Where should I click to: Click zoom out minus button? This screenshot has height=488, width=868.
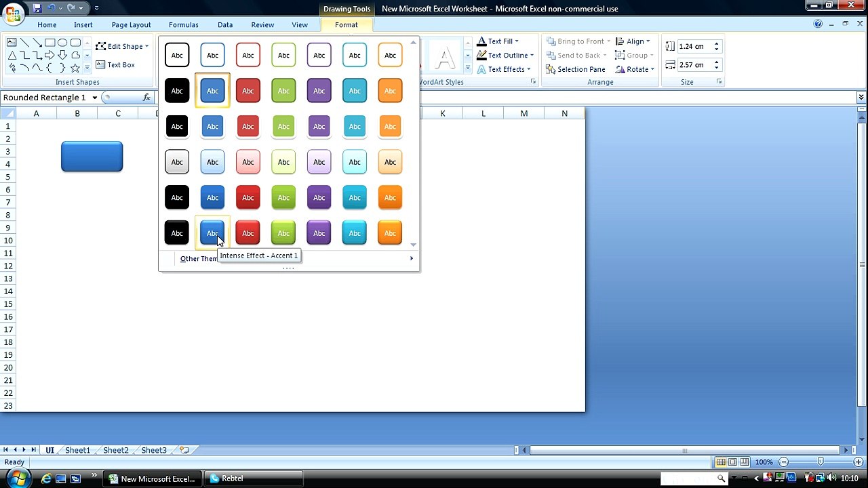coord(783,462)
